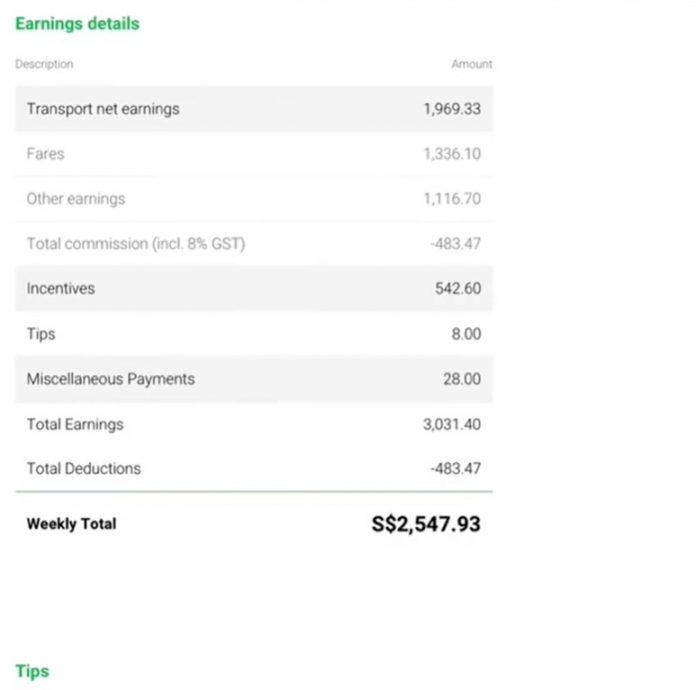Click the Earnings details heading
696x690 pixels.
click(x=77, y=23)
